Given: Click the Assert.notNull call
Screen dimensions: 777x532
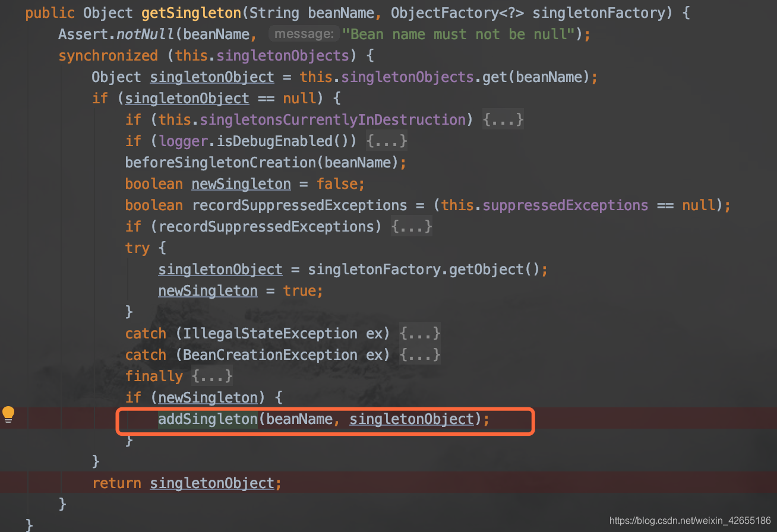Looking at the screenshot, I should pos(116,34).
